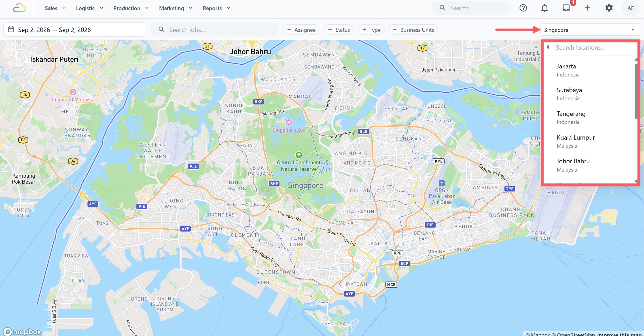Click the location list scroll-down arrow
Image resolution: width=644 pixels, height=336 pixels.
click(636, 181)
